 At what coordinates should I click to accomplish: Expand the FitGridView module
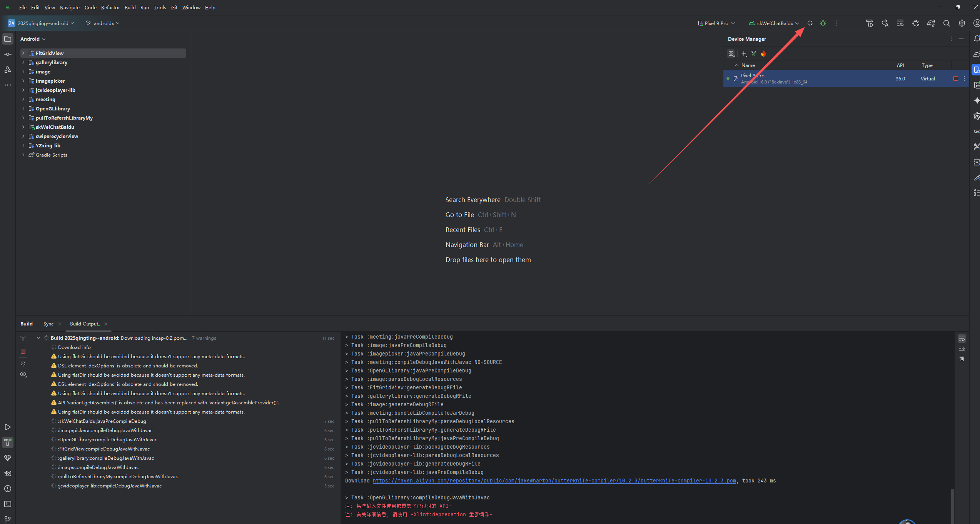click(23, 53)
